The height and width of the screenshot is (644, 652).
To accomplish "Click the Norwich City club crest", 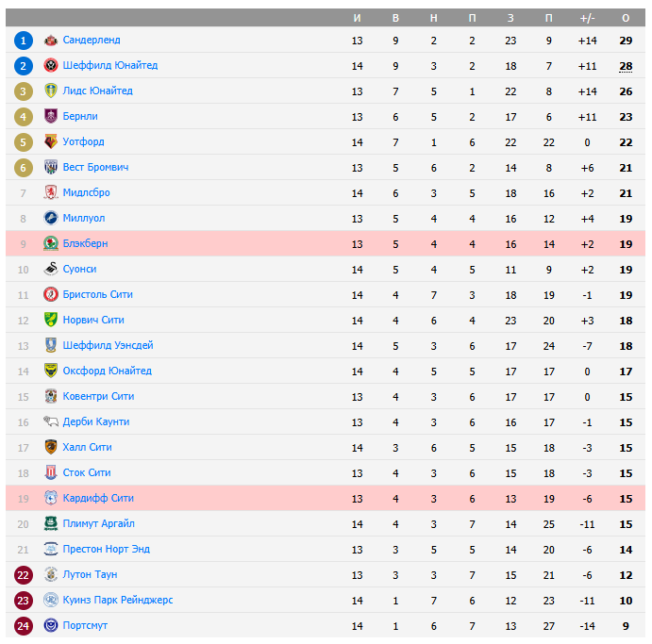I will pos(51,321).
